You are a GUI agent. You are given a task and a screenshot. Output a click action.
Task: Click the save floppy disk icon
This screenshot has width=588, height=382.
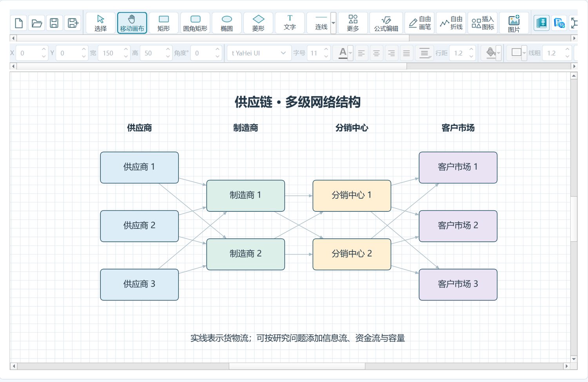[x=54, y=23]
